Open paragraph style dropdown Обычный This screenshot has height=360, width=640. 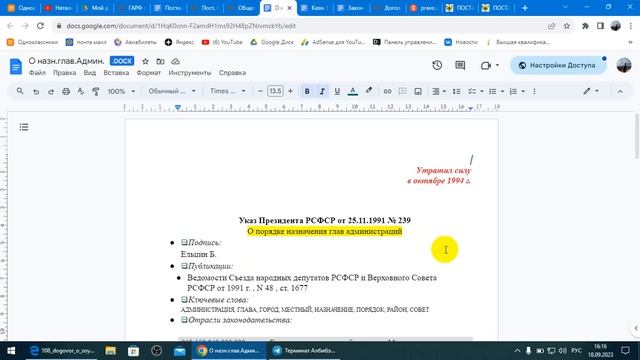click(172, 91)
